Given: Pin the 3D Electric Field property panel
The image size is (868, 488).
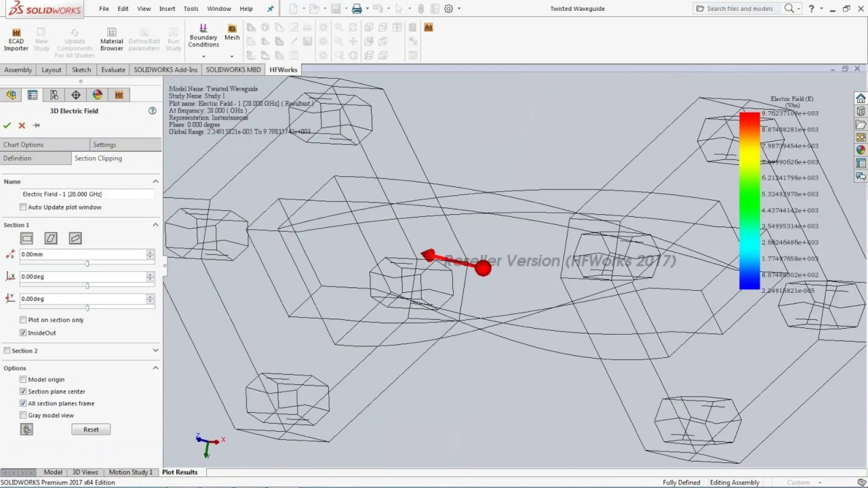Looking at the screenshot, I should [x=37, y=125].
